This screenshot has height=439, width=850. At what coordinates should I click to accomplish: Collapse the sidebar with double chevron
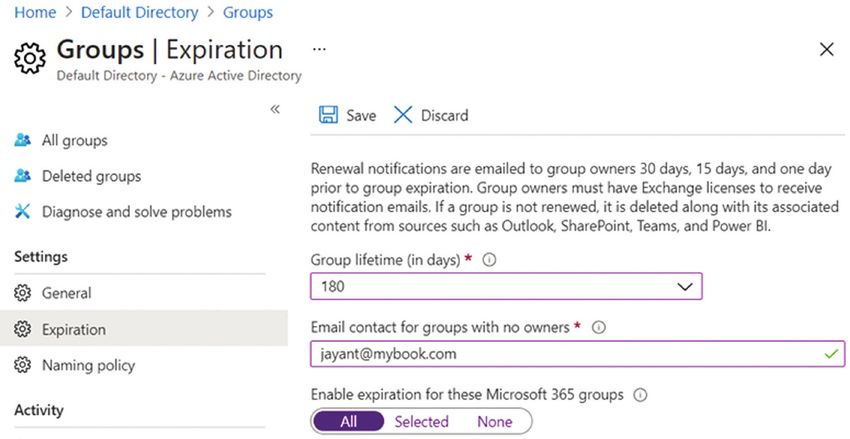click(275, 109)
